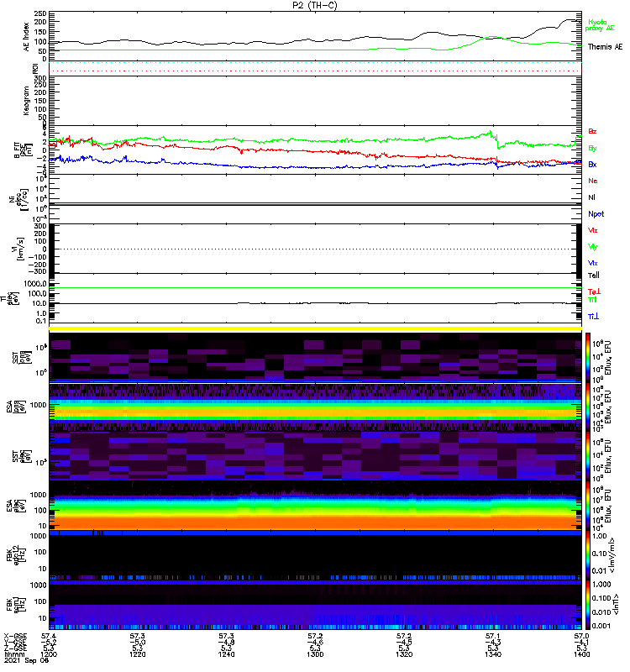The width and height of the screenshot is (630, 672).
Task: Click the date label 2021 Sep 06
Action: click(x=26, y=660)
